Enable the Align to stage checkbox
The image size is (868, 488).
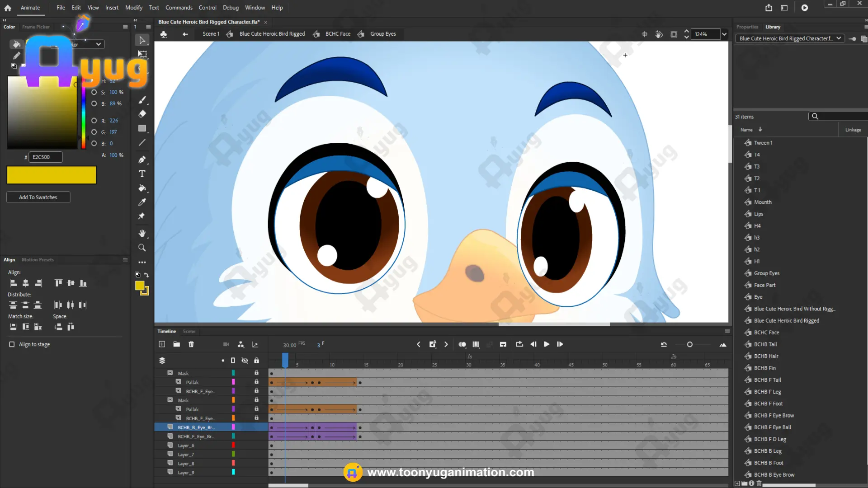click(12, 344)
